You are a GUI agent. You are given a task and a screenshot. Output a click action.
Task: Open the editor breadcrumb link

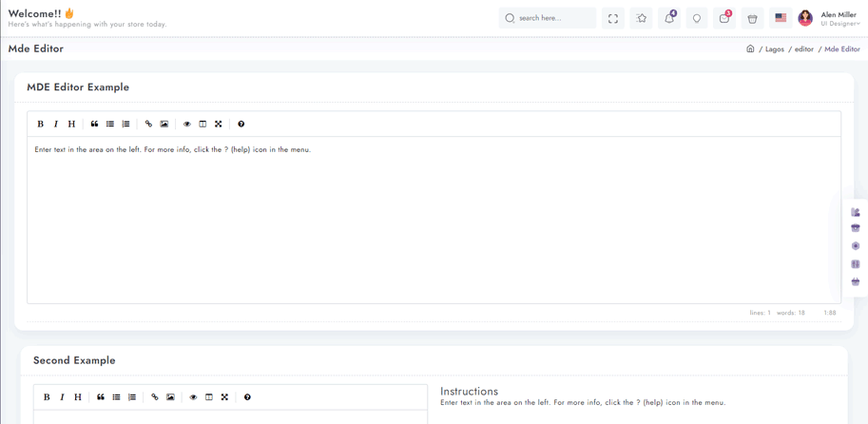[804, 49]
